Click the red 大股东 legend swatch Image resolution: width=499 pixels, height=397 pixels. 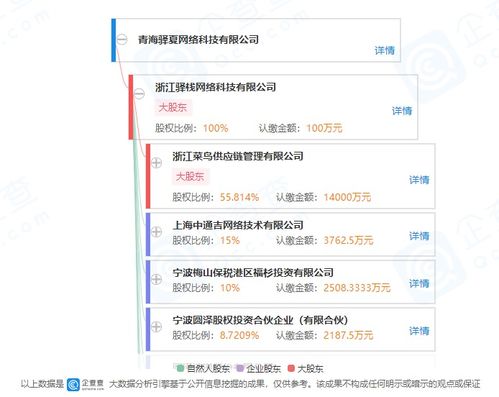(291, 368)
